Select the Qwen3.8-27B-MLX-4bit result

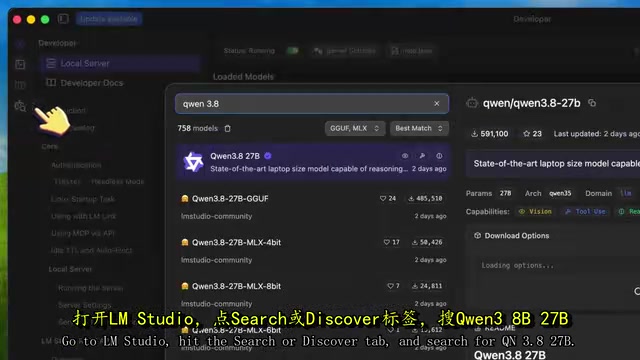tap(313, 251)
